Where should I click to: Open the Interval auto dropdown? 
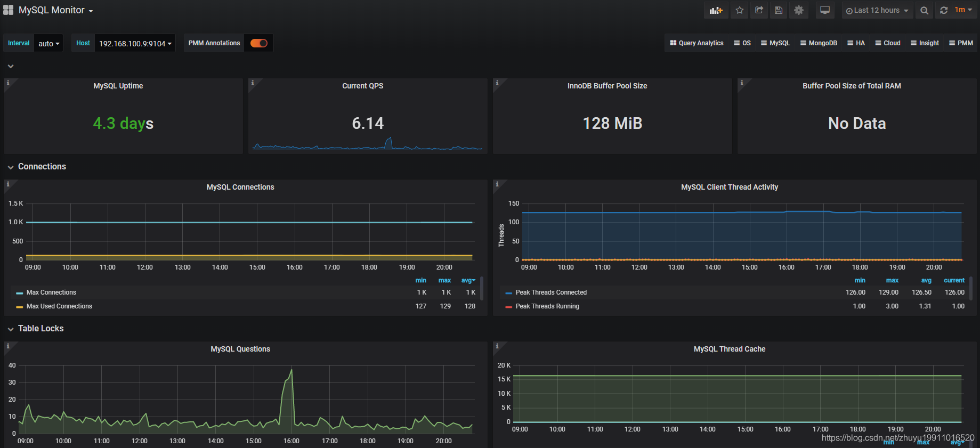click(48, 43)
